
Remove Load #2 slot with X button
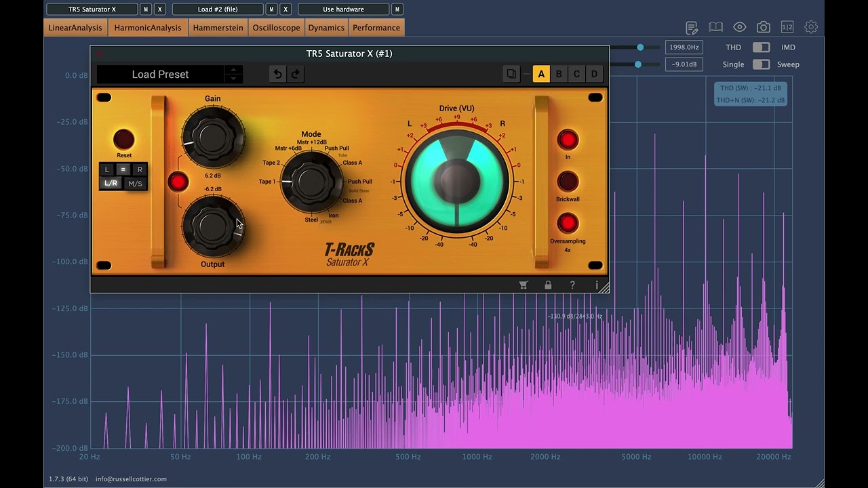tap(285, 9)
